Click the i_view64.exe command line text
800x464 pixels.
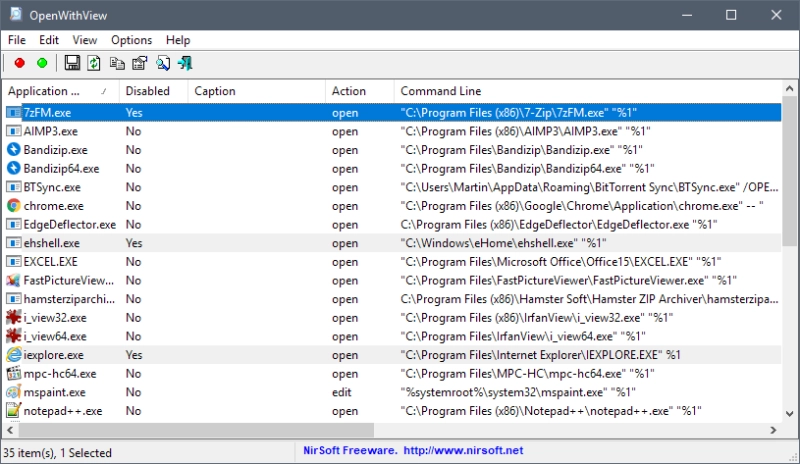point(523,336)
